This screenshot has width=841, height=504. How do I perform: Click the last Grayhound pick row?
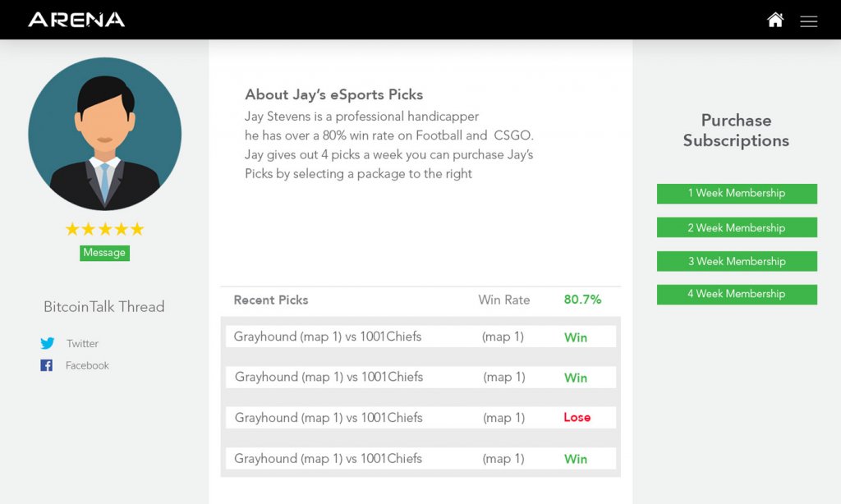(328, 459)
